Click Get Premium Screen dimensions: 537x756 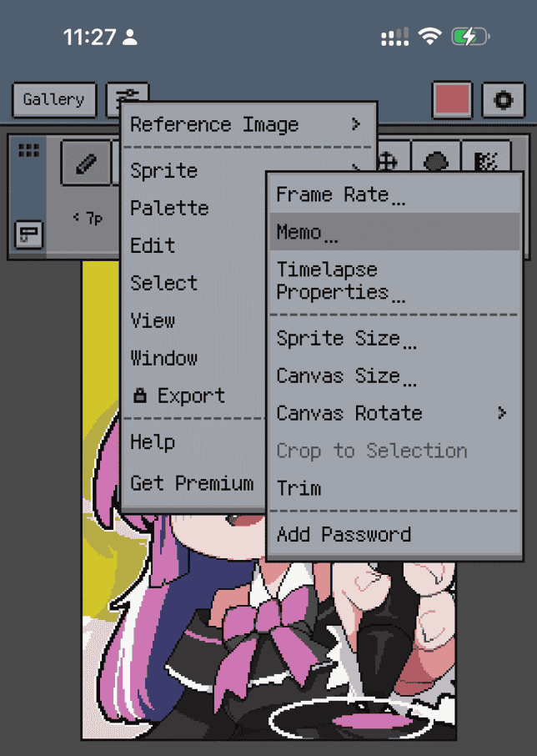[192, 484]
